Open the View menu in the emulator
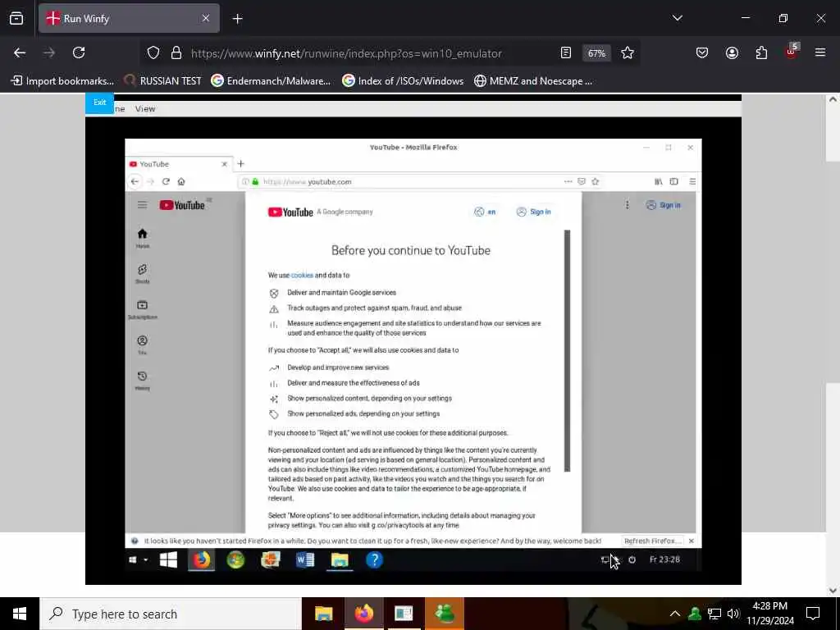 [x=144, y=109]
